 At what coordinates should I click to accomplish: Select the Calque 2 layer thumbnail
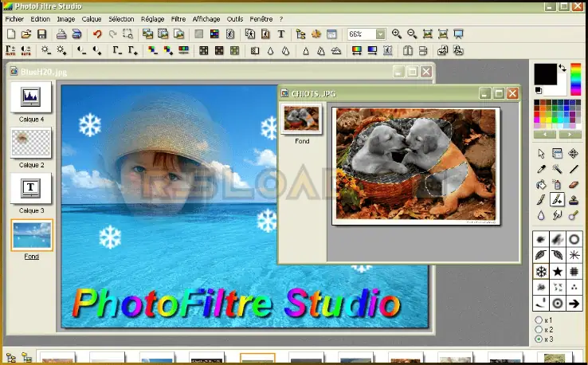pos(31,143)
